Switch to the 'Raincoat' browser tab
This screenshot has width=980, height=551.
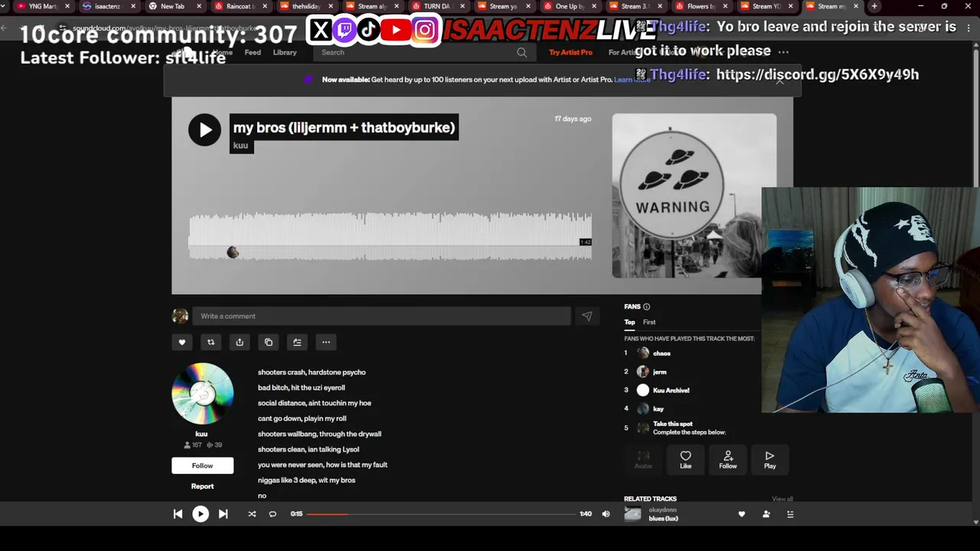239,6
